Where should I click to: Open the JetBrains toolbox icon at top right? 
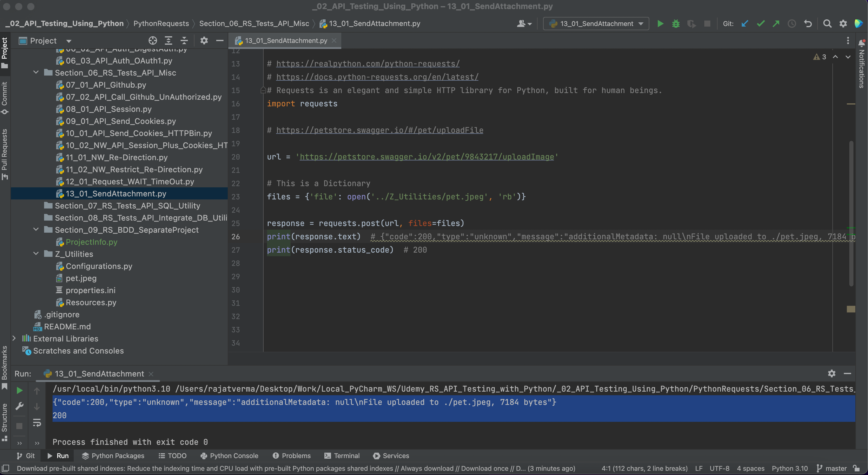click(x=859, y=24)
